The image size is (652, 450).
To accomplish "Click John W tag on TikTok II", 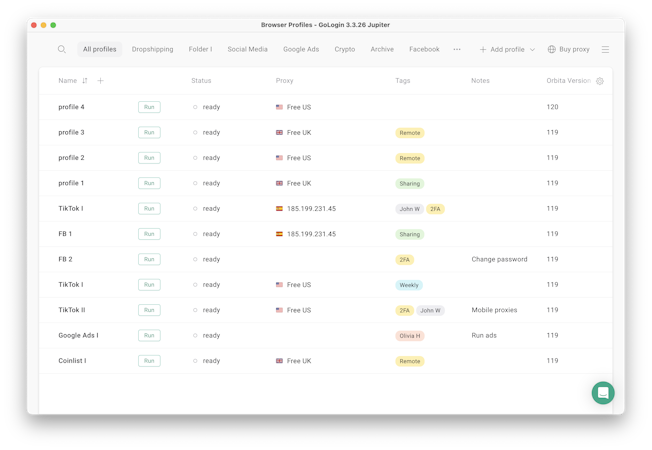I will tap(430, 310).
